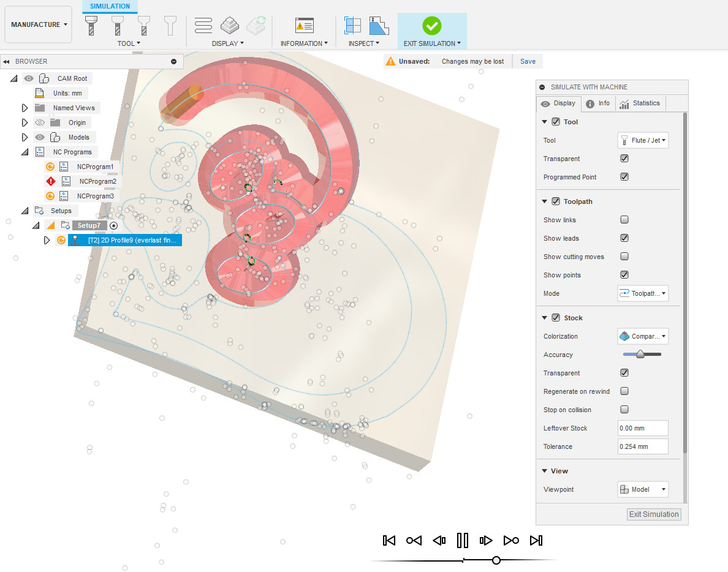Go to start of simulation
728x572 pixels.
(389, 540)
